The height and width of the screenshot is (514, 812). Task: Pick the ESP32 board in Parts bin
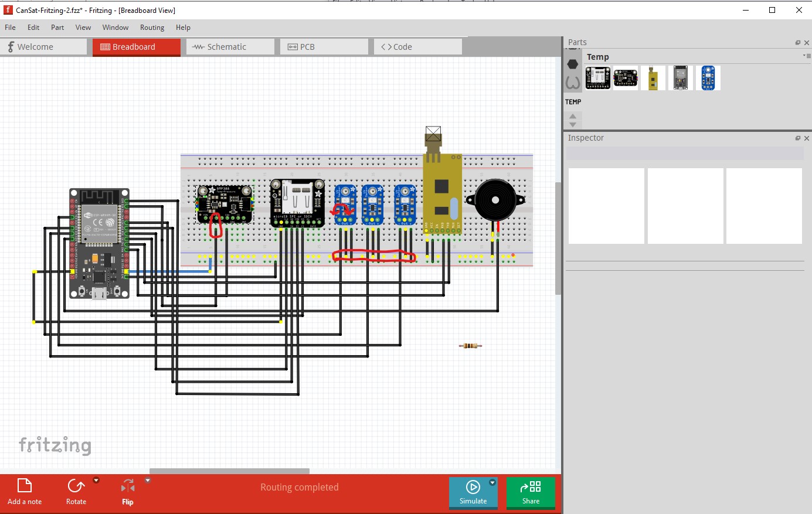click(680, 78)
